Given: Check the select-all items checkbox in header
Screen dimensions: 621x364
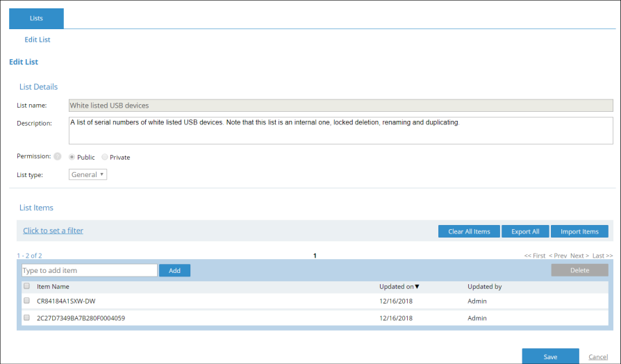Looking at the screenshot, I should pos(27,286).
